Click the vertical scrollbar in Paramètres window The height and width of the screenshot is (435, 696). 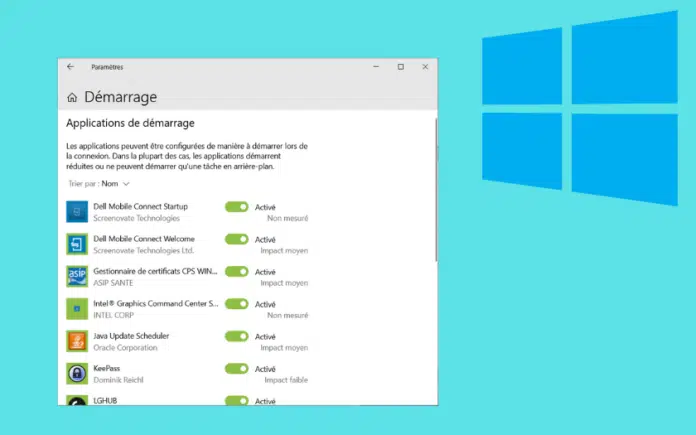pos(436,190)
